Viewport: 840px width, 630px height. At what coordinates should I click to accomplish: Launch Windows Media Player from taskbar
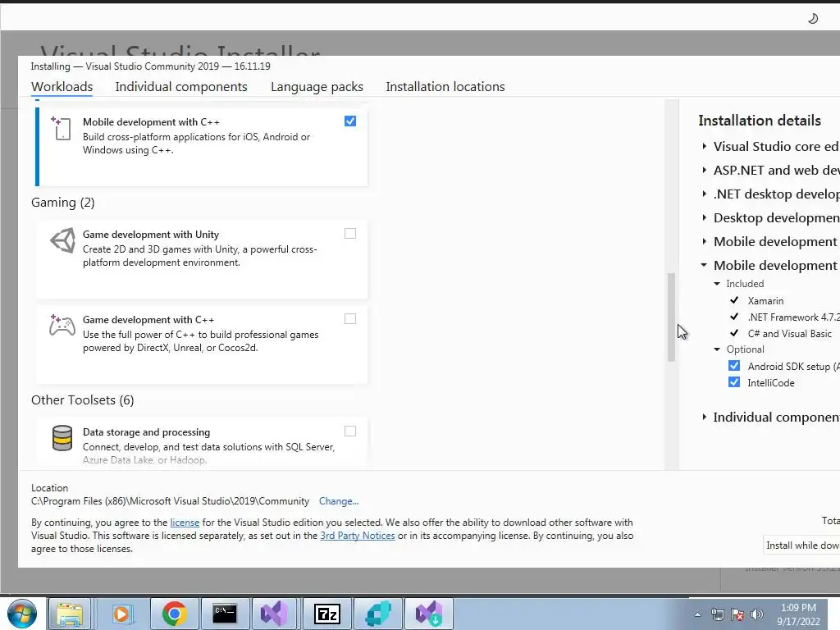(121, 614)
